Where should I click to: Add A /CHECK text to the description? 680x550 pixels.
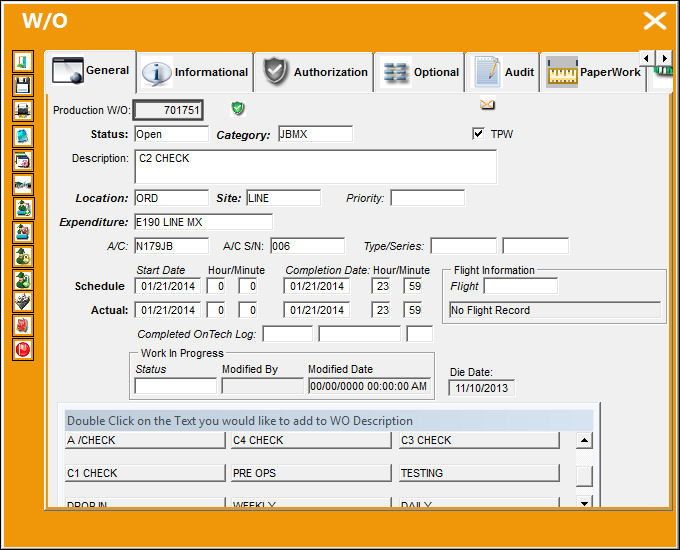point(145,440)
